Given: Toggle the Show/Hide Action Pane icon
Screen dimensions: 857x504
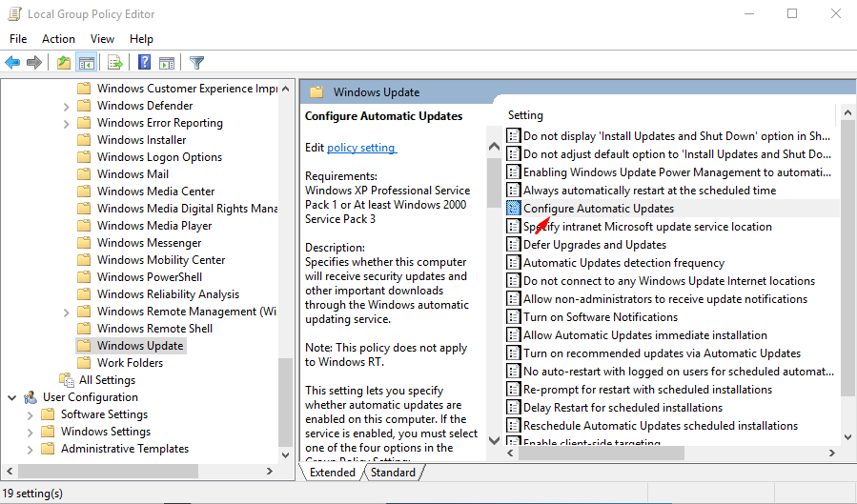Looking at the screenshot, I should (x=167, y=63).
